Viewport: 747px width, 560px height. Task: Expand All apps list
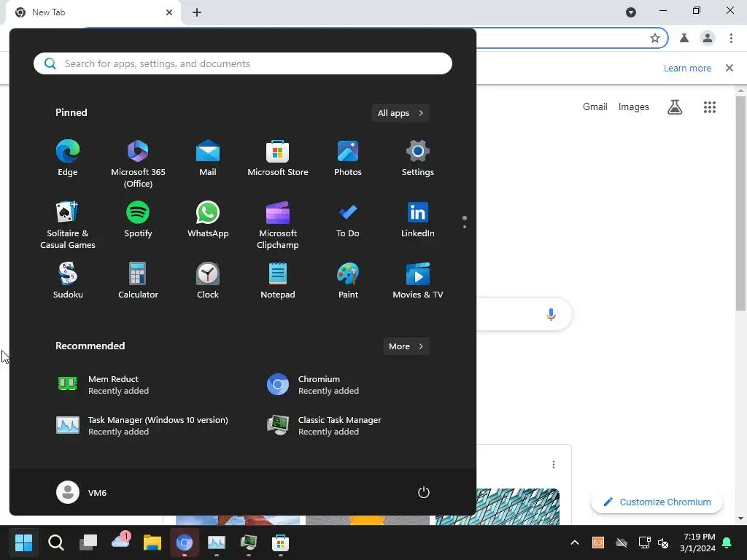[x=400, y=113]
